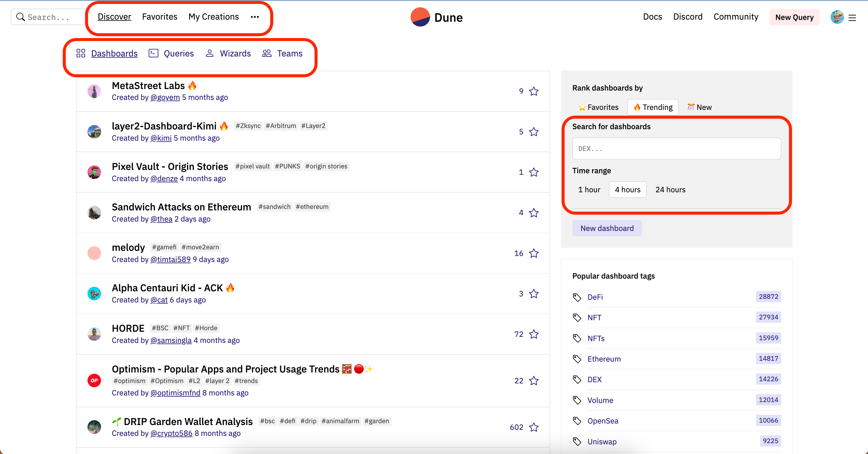Star the MetaStreet Labs dashboard
The width and height of the screenshot is (868, 454).
[534, 91]
